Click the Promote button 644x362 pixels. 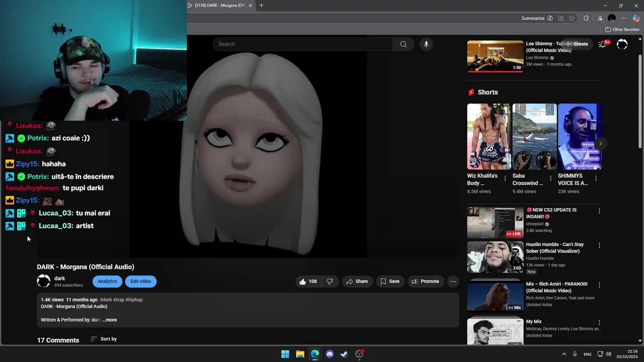point(425,282)
